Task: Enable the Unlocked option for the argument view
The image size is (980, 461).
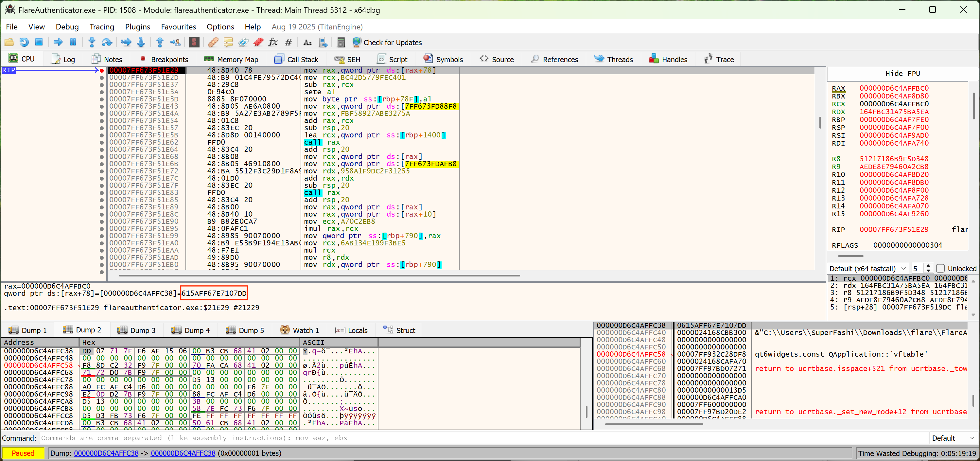Action: (x=940, y=268)
